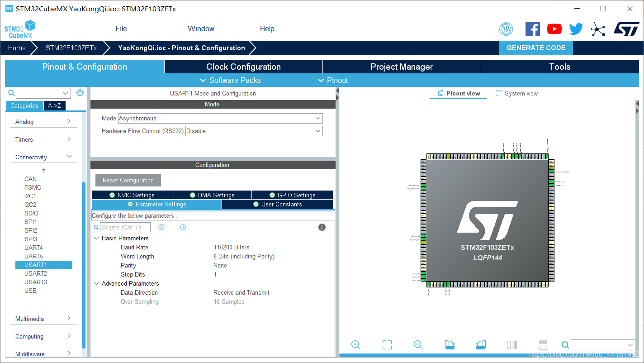Image resolution: width=644 pixels, height=363 pixels.
Task: Open the NVIC Settings tab
Action: (x=132, y=195)
